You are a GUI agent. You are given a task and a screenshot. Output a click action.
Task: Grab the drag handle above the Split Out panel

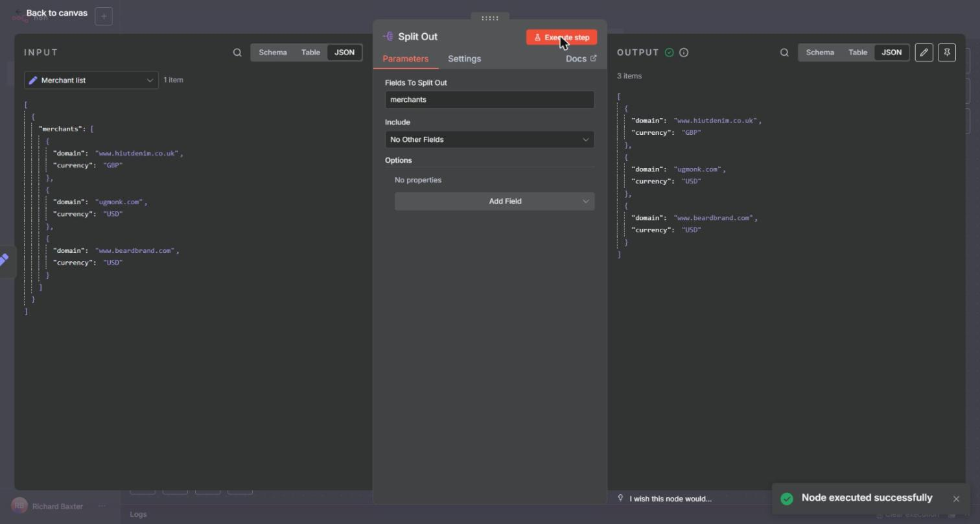tap(490, 18)
